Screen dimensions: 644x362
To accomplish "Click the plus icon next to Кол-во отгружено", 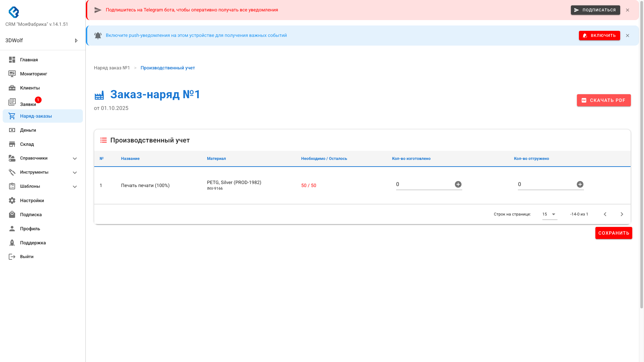I will (x=580, y=184).
